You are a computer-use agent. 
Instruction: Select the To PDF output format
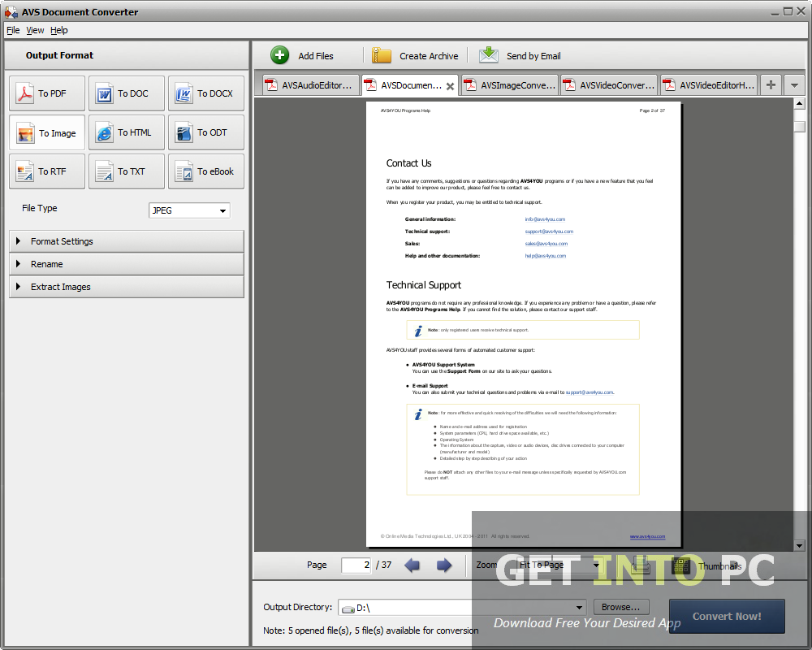click(x=46, y=93)
